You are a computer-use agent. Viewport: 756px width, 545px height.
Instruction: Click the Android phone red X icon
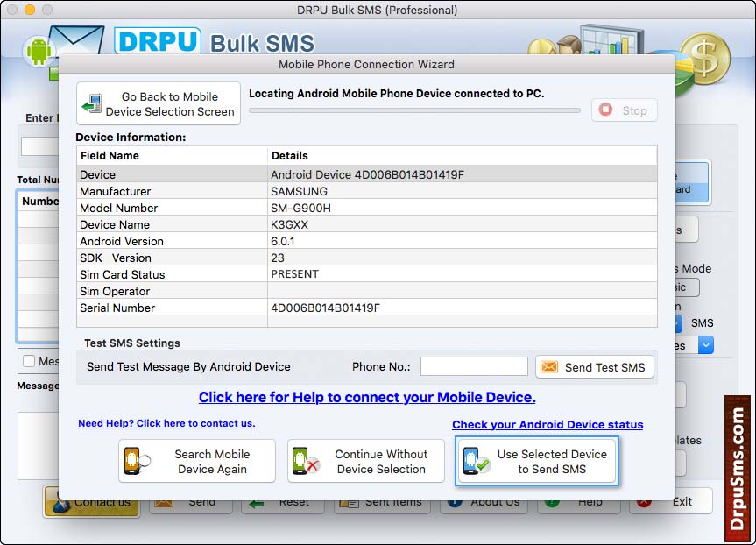click(x=306, y=461)
